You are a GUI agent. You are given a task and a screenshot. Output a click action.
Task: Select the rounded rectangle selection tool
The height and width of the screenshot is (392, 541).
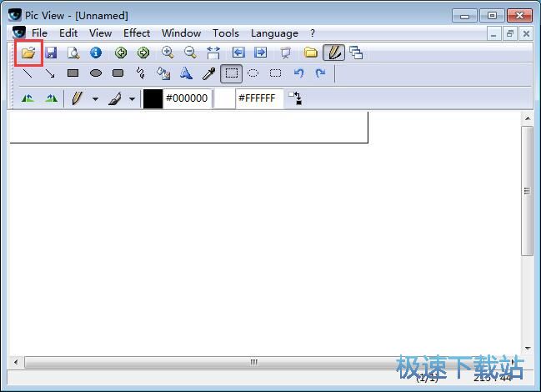tap(275, 73)
